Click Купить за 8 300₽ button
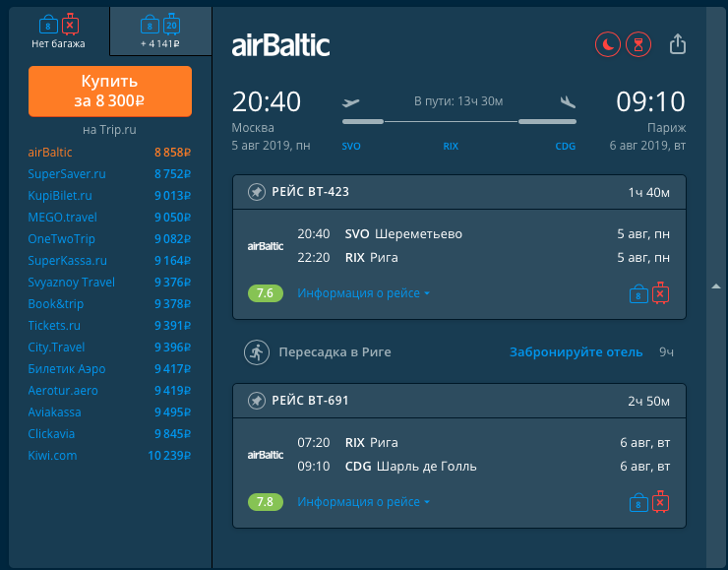 click(110, 91)
